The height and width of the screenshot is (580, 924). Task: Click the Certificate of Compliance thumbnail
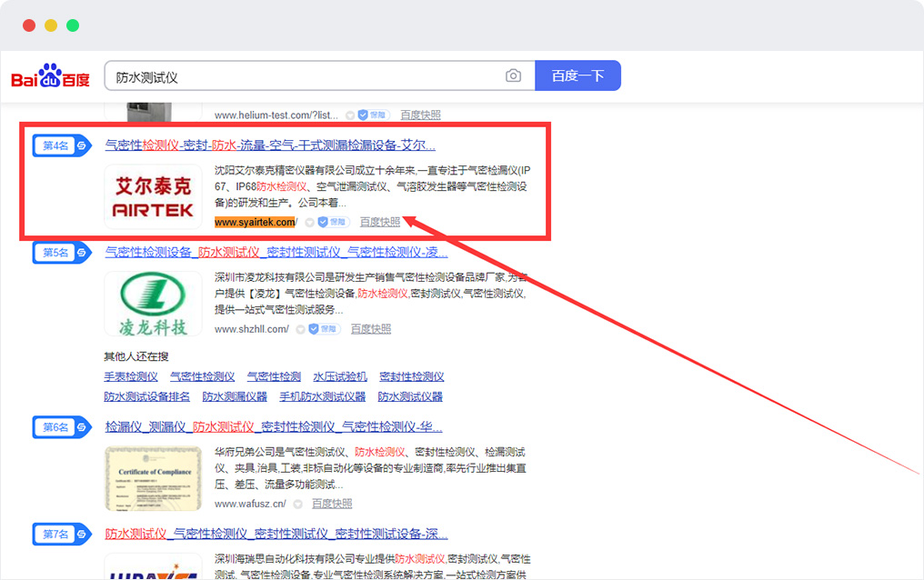coord(153,478)
